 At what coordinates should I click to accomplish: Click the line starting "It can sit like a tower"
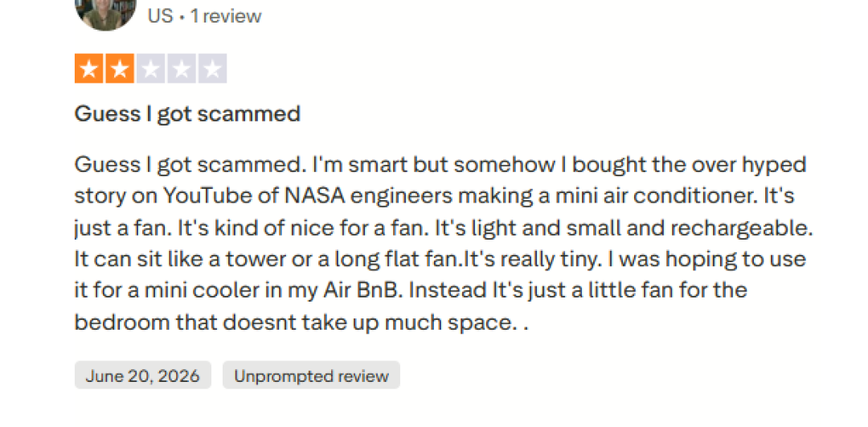[440, 259]
